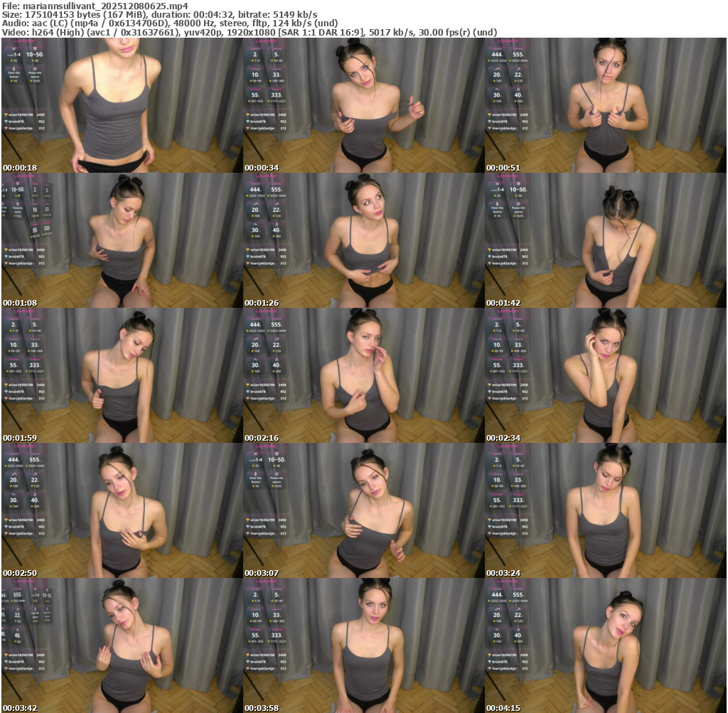The height and width of the screenshot is (713, 728).
Task: Select the frame stamped 00:02:16
Action: pos(363,375)
